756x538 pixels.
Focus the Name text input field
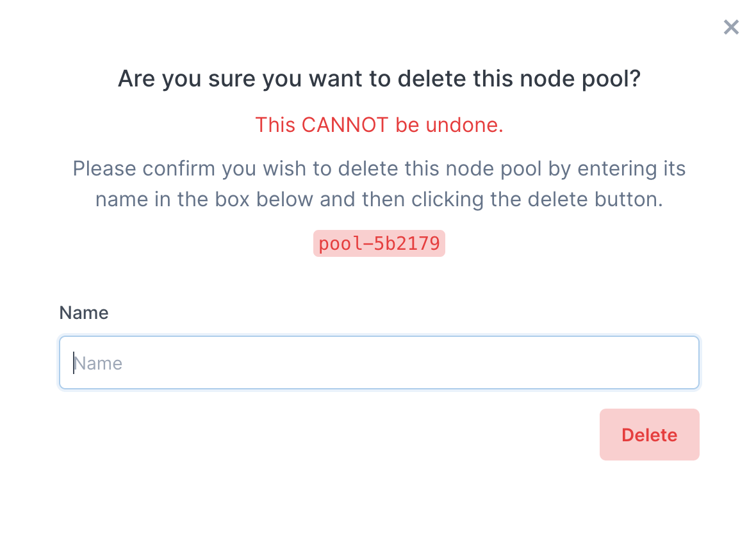[x=379, y=363]
